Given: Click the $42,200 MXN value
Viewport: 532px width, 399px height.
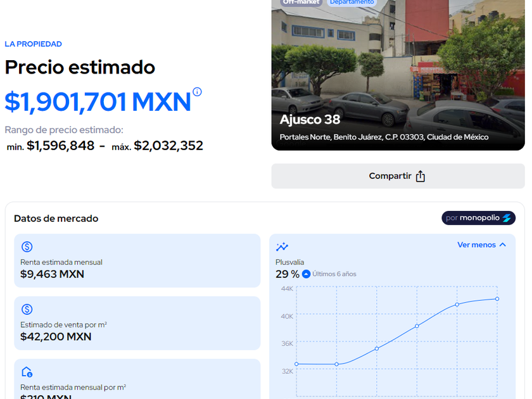Looking at the screenshot, I should (x=56, y=336).
